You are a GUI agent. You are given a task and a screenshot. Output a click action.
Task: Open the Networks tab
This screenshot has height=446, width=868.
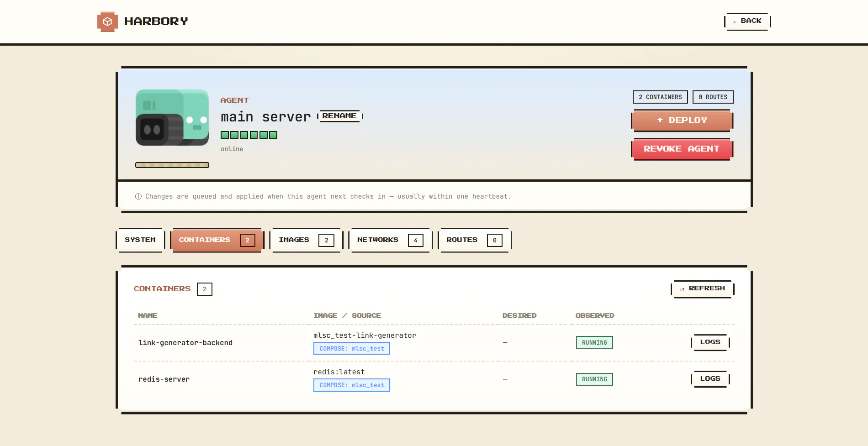[391, 240]
